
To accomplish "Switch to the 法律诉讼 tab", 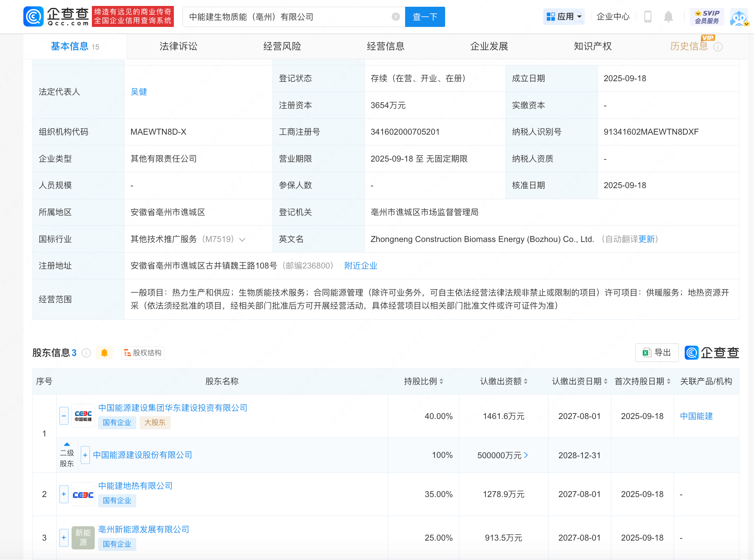I will (x=178, y=46).
